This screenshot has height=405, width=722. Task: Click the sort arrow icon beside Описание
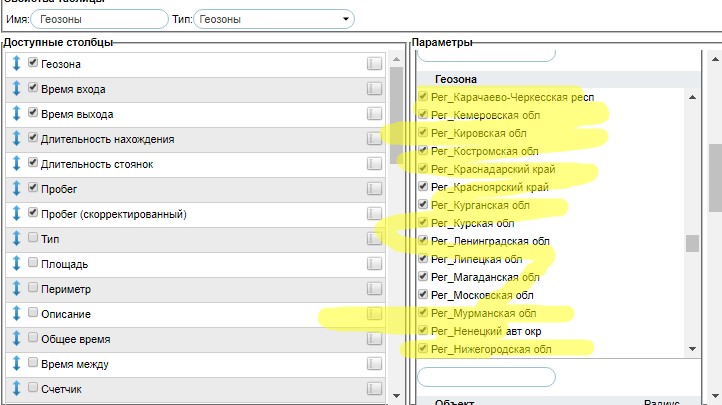[x=16, y=314]
